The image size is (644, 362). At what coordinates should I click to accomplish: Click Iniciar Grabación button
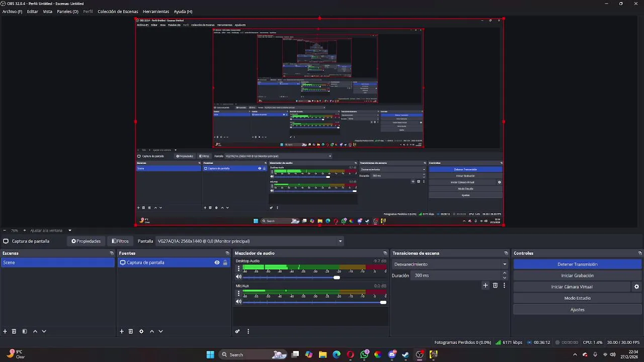click(577, 276)
